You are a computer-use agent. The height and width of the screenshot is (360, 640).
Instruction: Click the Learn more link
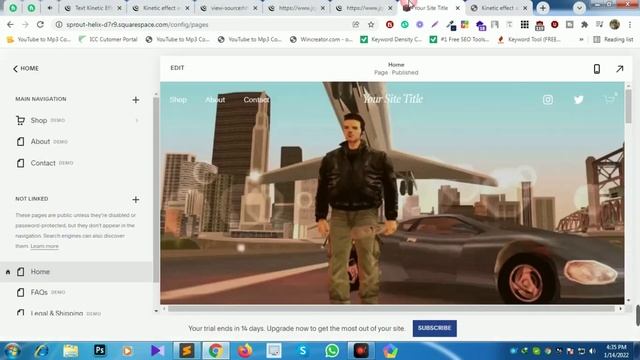44,246
